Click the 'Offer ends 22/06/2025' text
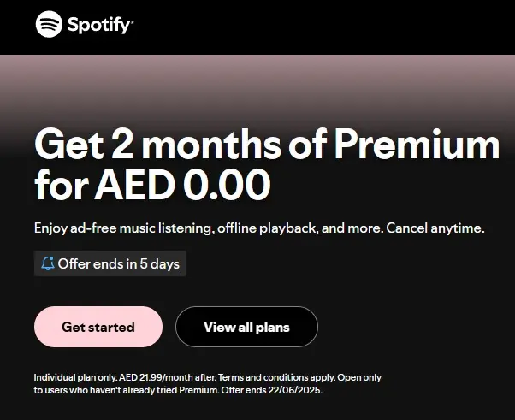 [x=272, y=390]
